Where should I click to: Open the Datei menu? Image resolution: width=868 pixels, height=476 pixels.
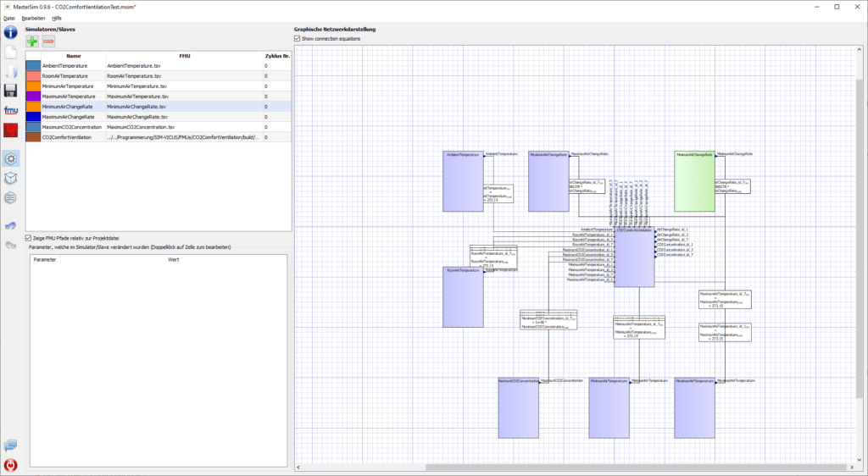(x=8, y=19)
